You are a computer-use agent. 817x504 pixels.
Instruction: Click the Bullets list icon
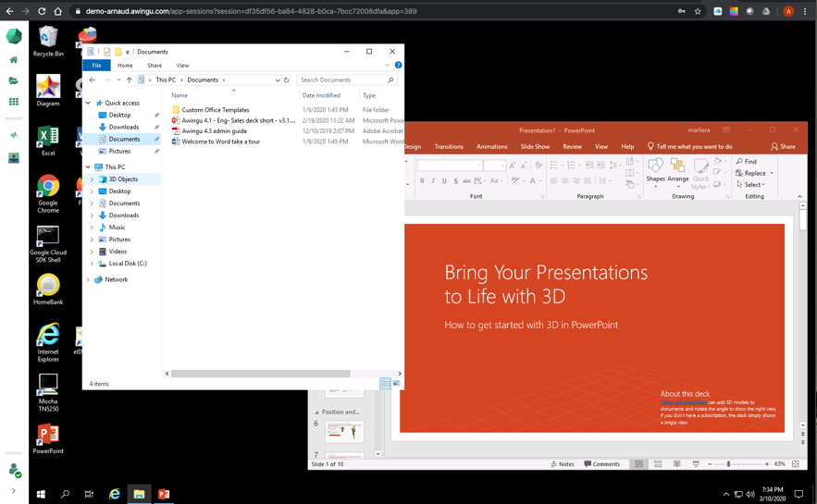(x=556, y=165)
